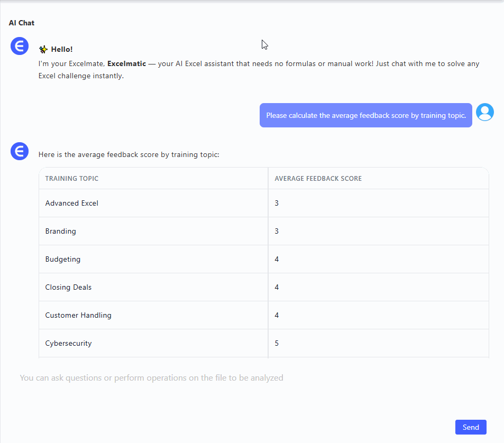
Task: Select the Branding topic cell
Action: (x=61, y=231)
